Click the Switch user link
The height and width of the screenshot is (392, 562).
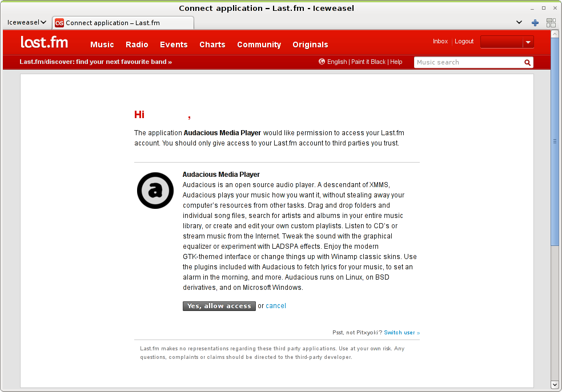point(402,333)
